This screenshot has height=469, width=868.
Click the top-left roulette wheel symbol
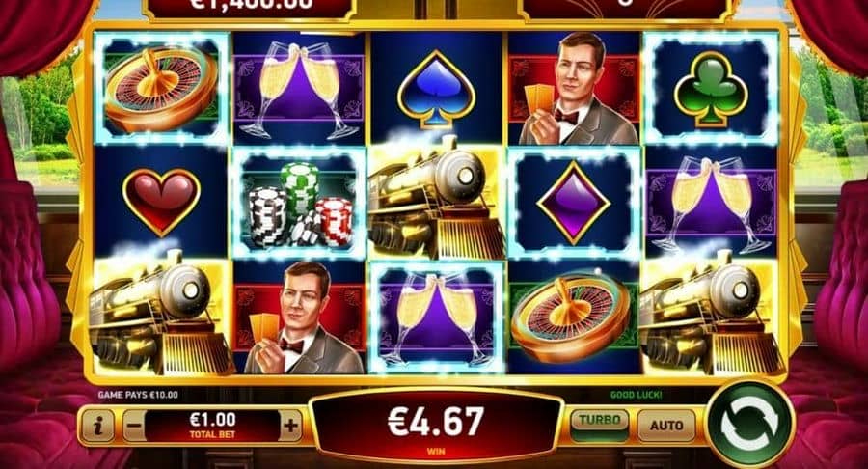pos(160,89)
